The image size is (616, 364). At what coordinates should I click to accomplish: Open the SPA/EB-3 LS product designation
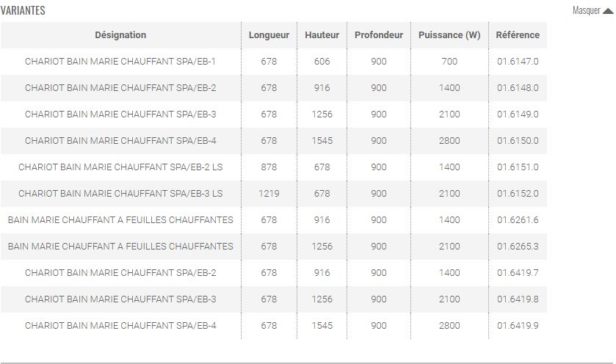click(120, 194)
